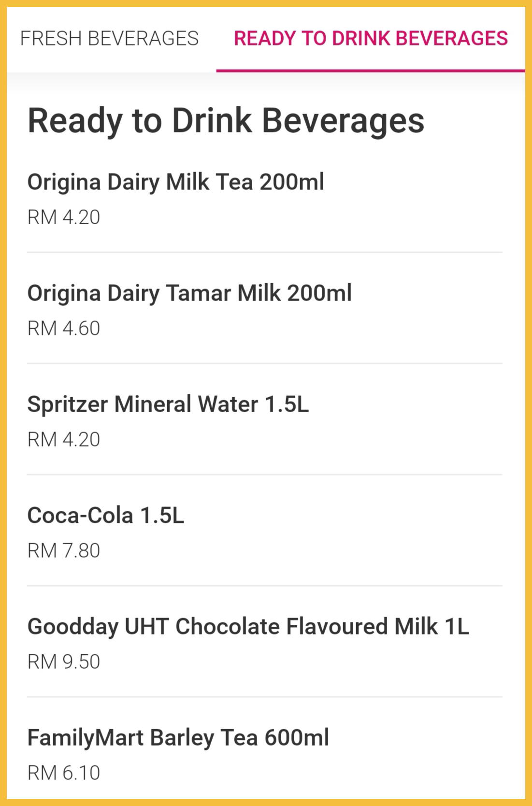Viewport: 532px width, 806px height.
Task: Click the RM 4.60 price
Action: point(64,329)
